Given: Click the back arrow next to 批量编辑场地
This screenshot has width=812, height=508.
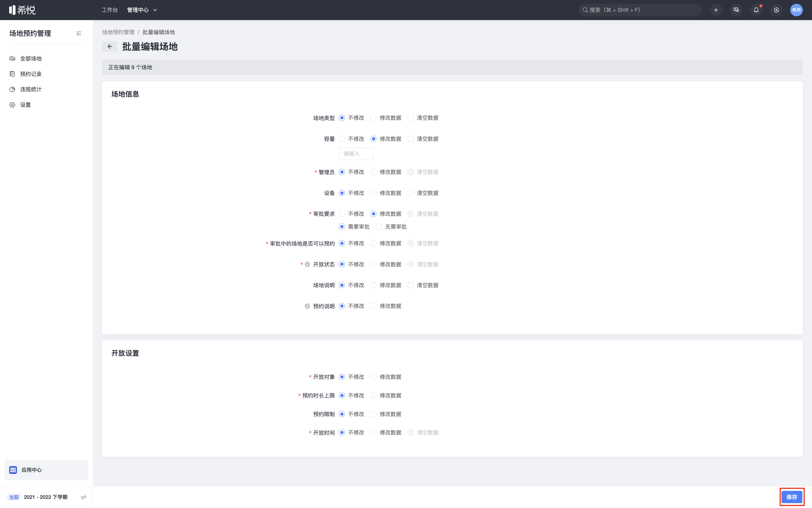Looking at the screenshot, I should 110,46.
